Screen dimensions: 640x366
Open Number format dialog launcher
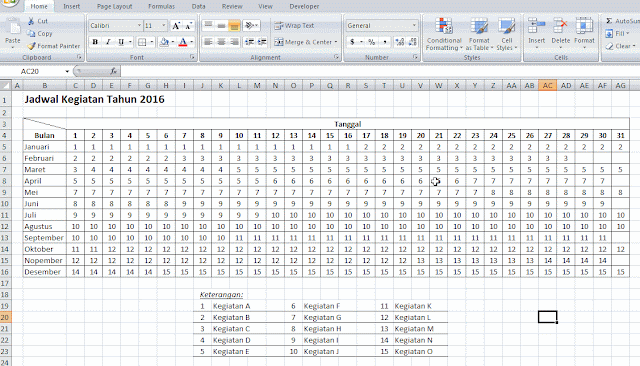point(415,58)
